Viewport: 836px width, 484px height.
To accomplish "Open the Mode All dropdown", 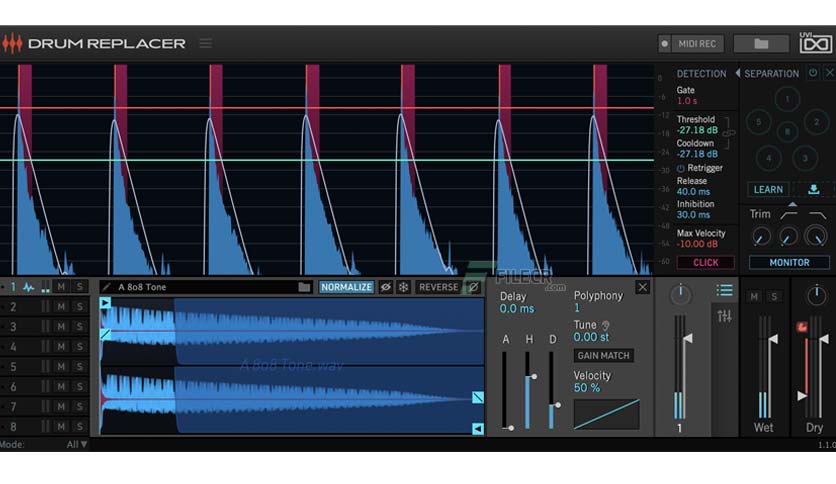I will [x=76, y=444].
